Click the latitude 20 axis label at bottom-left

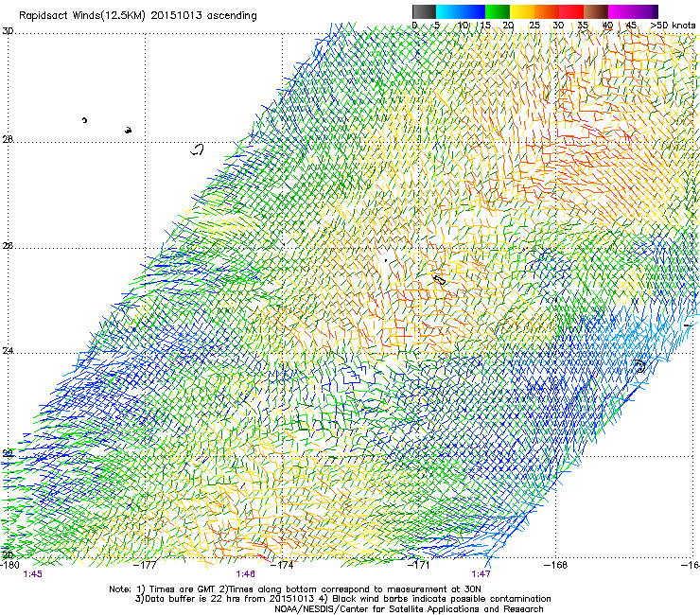coord(8,555)
